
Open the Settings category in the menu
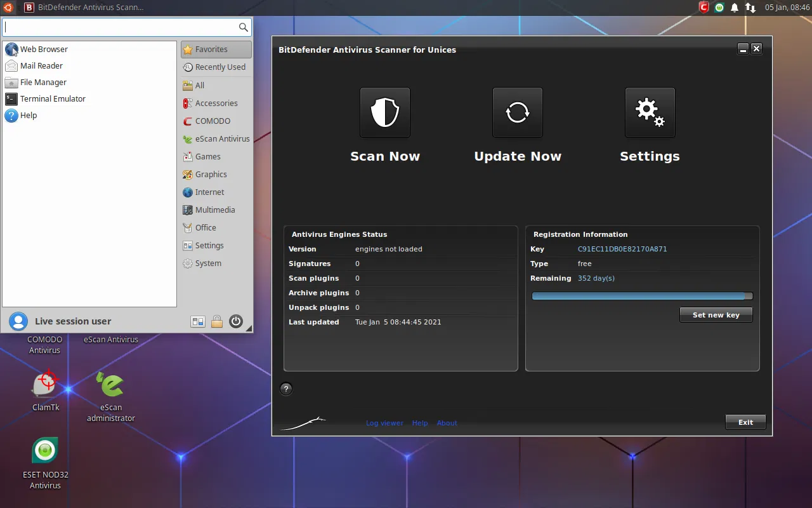point(216,245)
